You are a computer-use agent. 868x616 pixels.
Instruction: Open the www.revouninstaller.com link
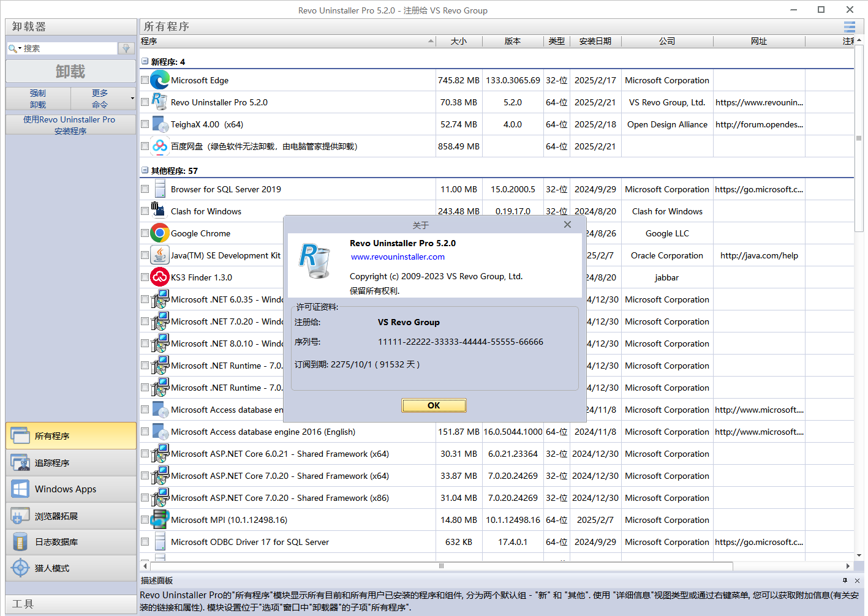click(x=398, y=257)
